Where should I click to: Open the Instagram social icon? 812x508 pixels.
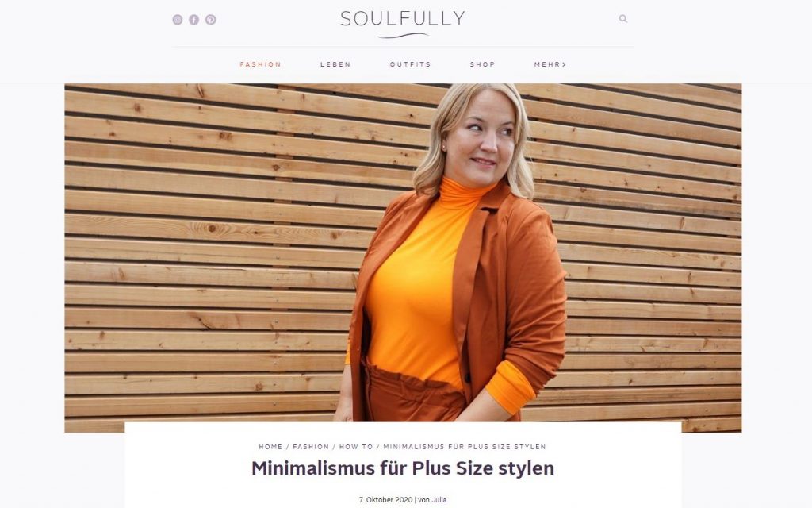(178, 20)
